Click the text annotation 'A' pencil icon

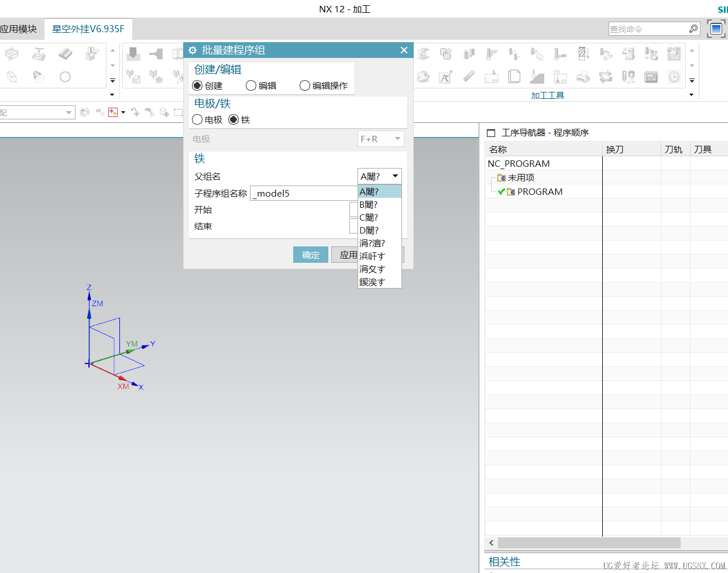[445, 77]
